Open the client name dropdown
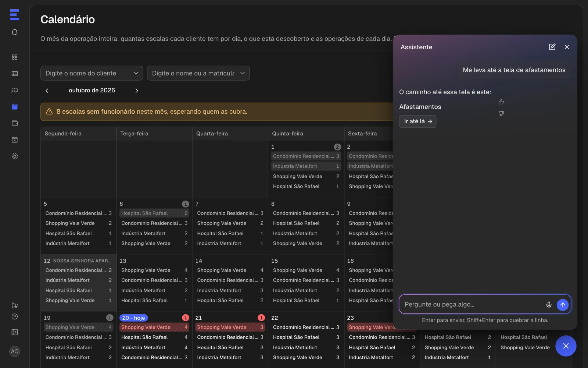Image resolution: width=588 pixels, height=368 pixels. pyautogui.click(x=92, y=73)
